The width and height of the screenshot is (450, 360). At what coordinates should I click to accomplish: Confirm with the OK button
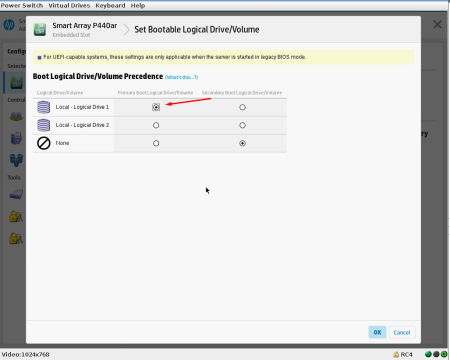tap(377, 332)
